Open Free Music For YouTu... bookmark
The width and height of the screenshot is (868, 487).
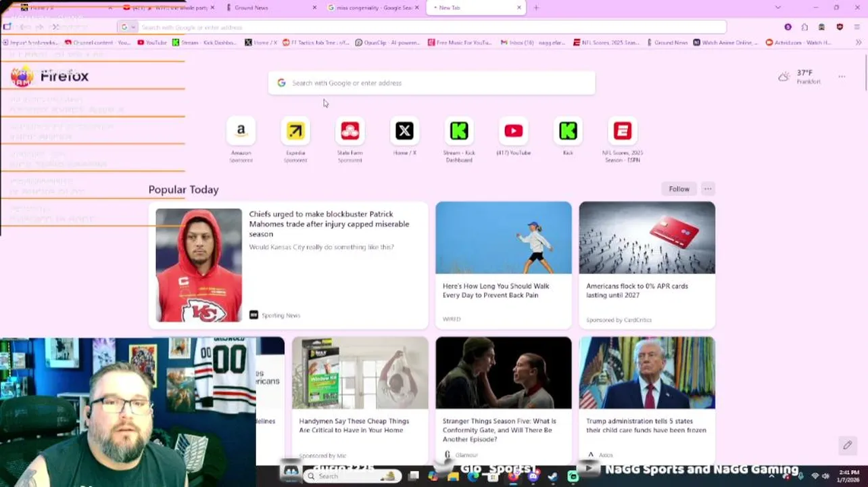[460, 42]
